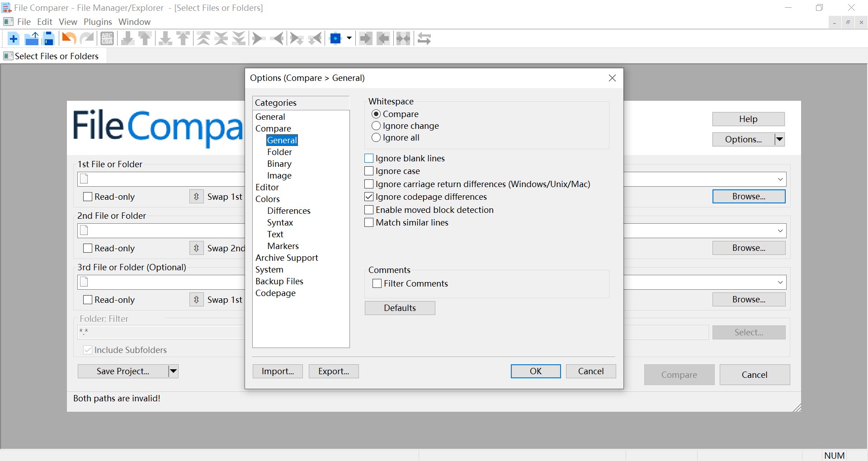Click the swap arrow icon under 3rd File

tap(197, 300)
